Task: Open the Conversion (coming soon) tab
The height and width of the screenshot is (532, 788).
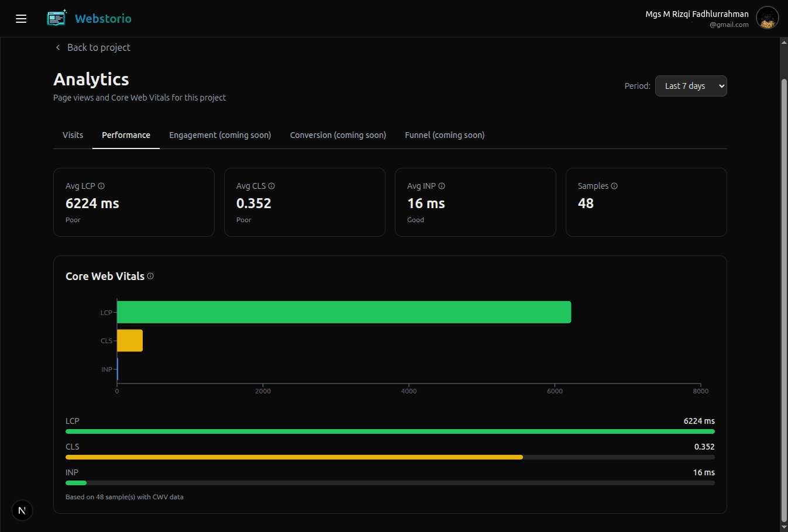Action: 338,135
